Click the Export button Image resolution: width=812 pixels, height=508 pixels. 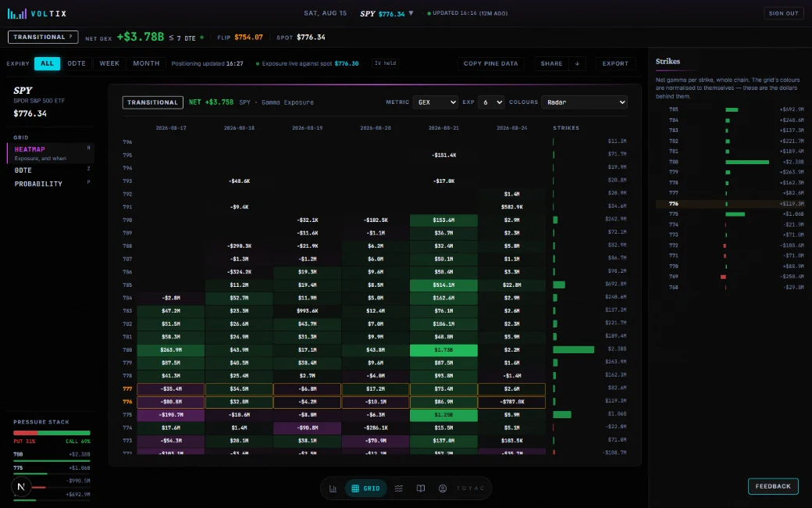(615, 63)
